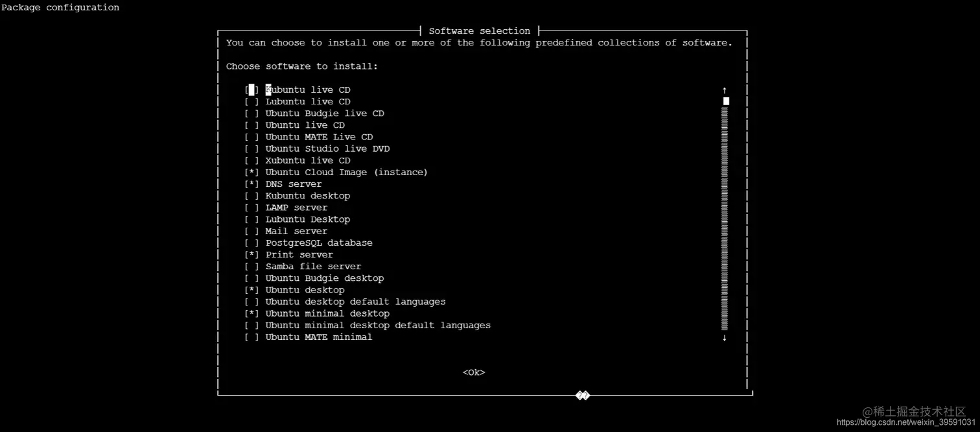Uncheck the Print server checkbox
The image size is (980, 432).
252,255
